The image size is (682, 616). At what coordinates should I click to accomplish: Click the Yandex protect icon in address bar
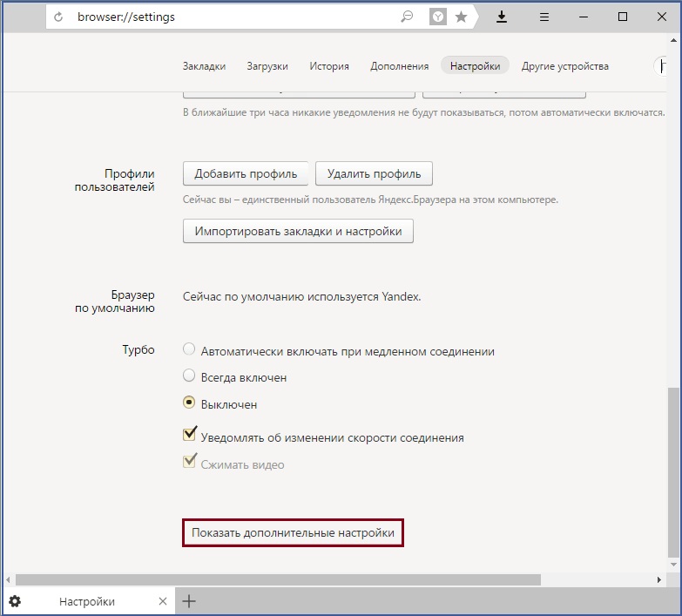pos(438,17)
